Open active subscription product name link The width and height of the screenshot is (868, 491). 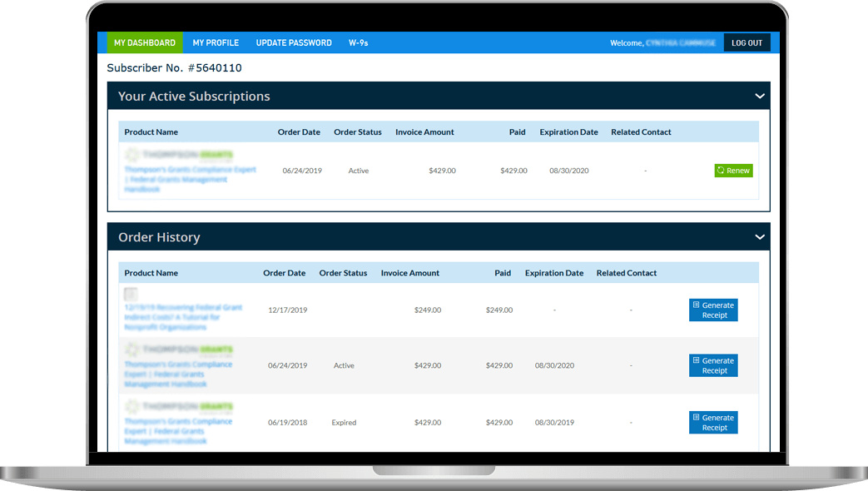coord(190,180)
